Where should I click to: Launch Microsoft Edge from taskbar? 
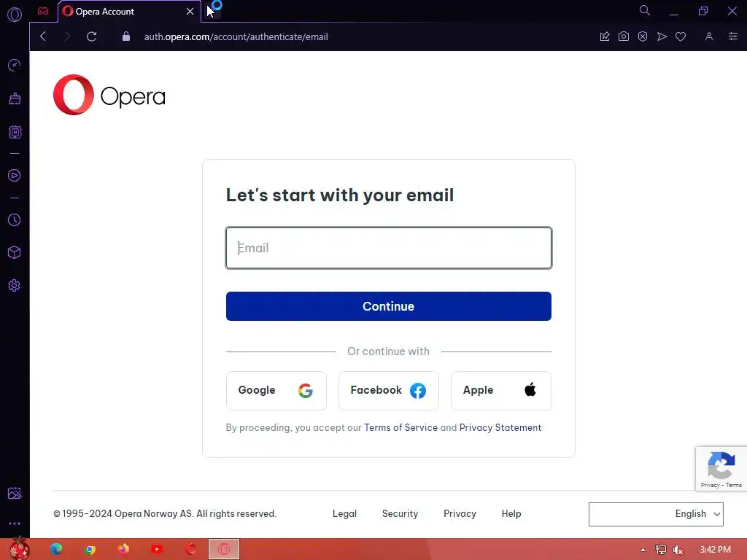tap(56, 549)
